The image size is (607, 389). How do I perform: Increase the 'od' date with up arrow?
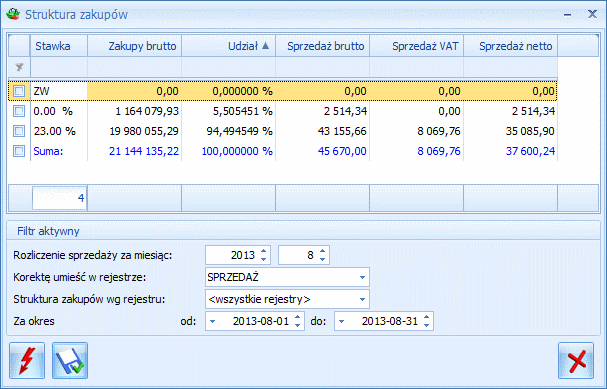pos(297,317)
